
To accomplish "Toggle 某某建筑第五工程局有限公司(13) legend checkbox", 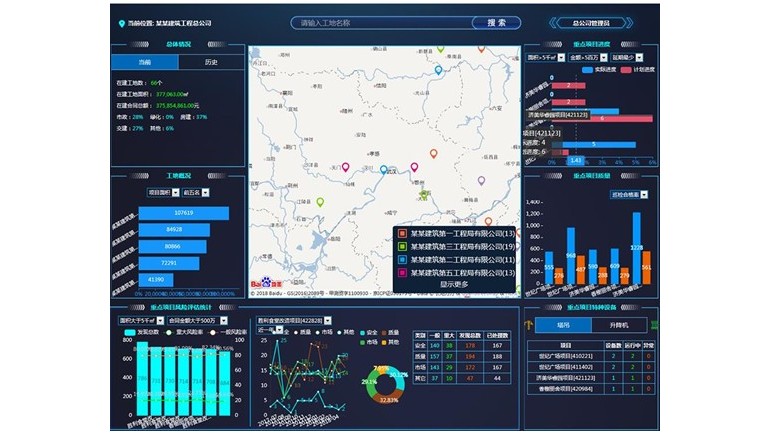I will click(402, 273).
